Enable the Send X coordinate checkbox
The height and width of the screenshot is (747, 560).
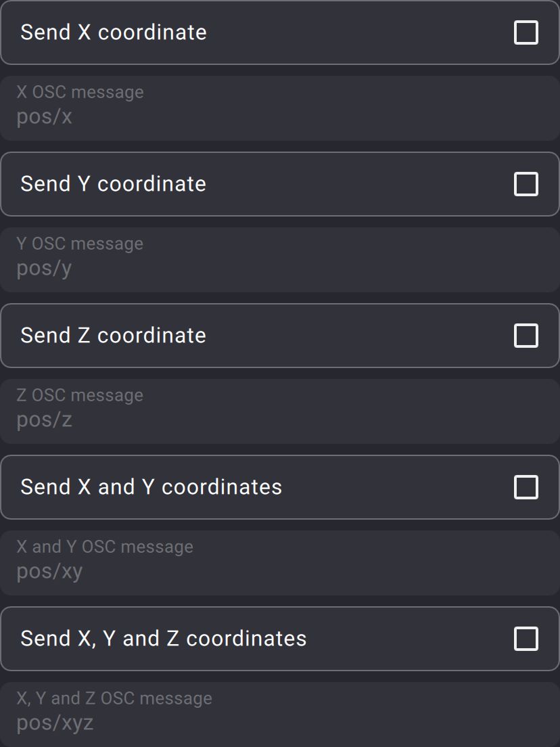click(526, 32)
